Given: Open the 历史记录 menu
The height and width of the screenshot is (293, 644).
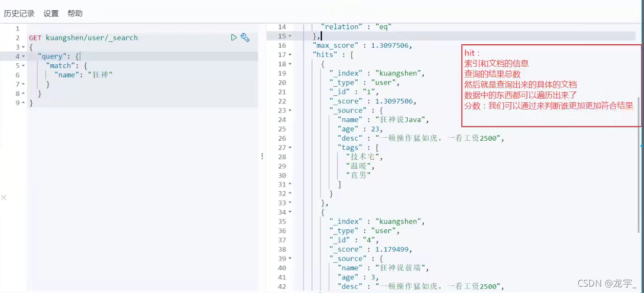Looking at the screenshot, I should [x=19, y=14].
